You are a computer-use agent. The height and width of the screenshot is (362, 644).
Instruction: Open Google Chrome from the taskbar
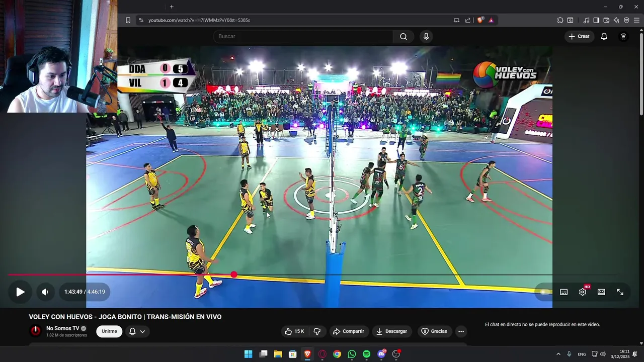337,354
